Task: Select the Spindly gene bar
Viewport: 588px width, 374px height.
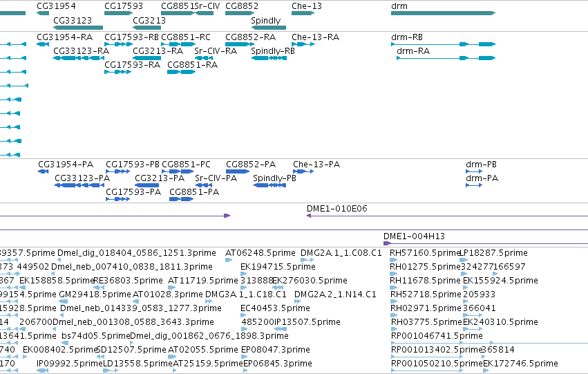Action: tap(269, 28)
